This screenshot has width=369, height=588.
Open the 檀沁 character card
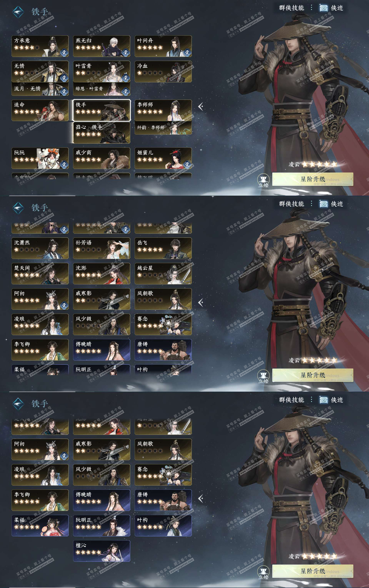coord(102,551)
